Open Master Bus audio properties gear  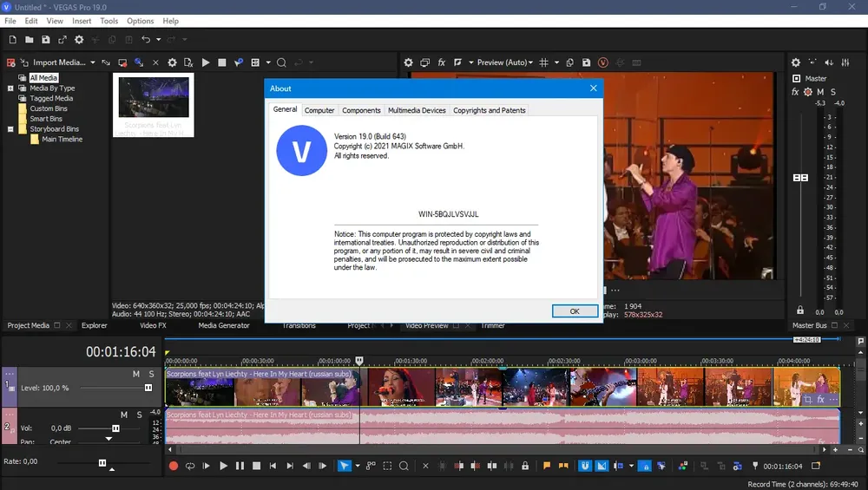[x=795, y=62]
